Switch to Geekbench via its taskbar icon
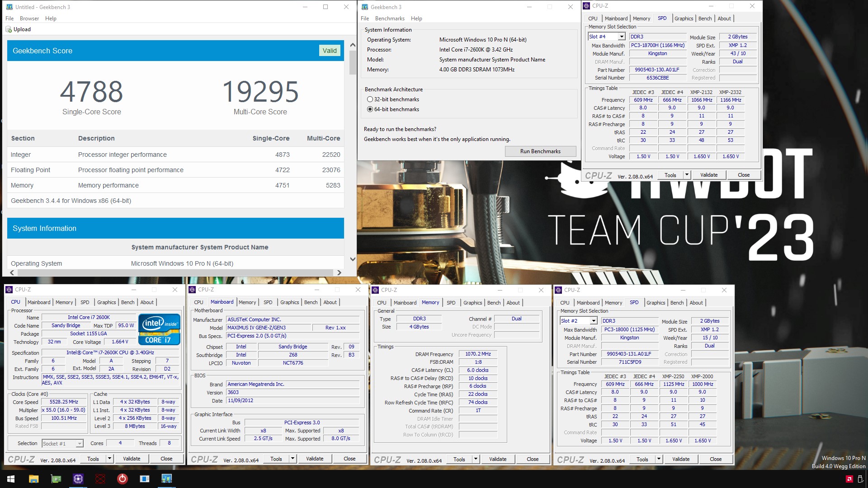 click(x=167, y=479)
